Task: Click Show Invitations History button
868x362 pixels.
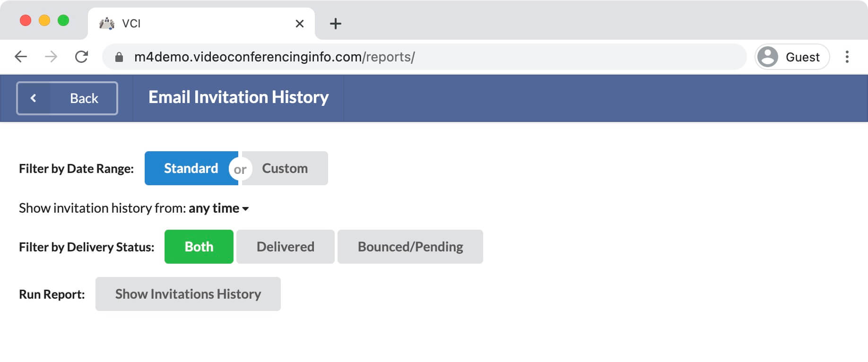Action: click(188, 294)
